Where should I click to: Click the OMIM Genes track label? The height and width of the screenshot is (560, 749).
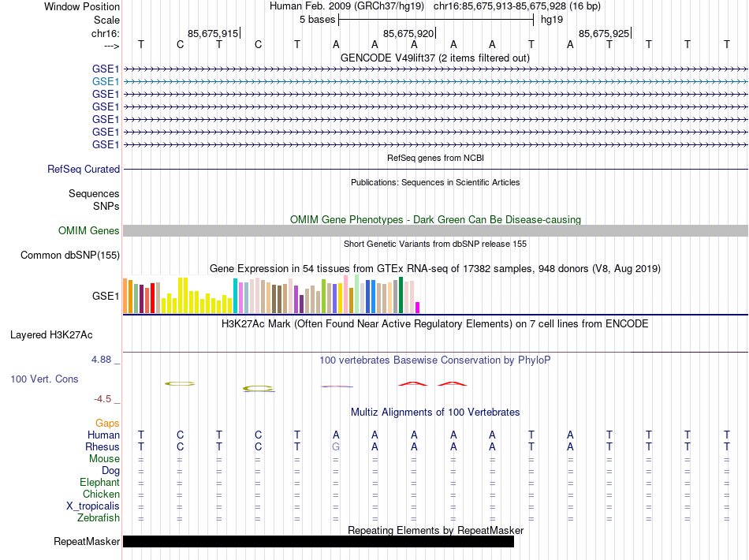click(89, 231)
